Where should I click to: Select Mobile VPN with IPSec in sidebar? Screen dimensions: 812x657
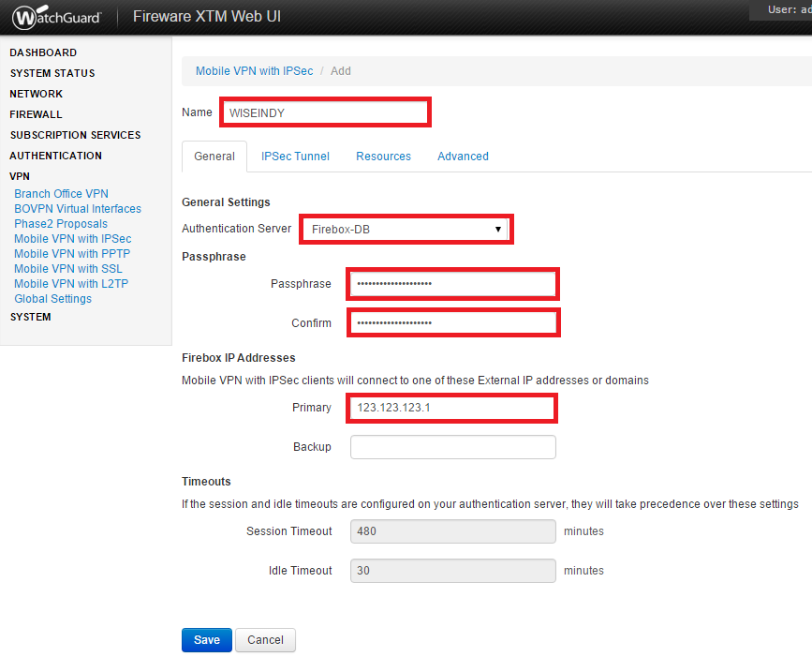pos(72,239)
